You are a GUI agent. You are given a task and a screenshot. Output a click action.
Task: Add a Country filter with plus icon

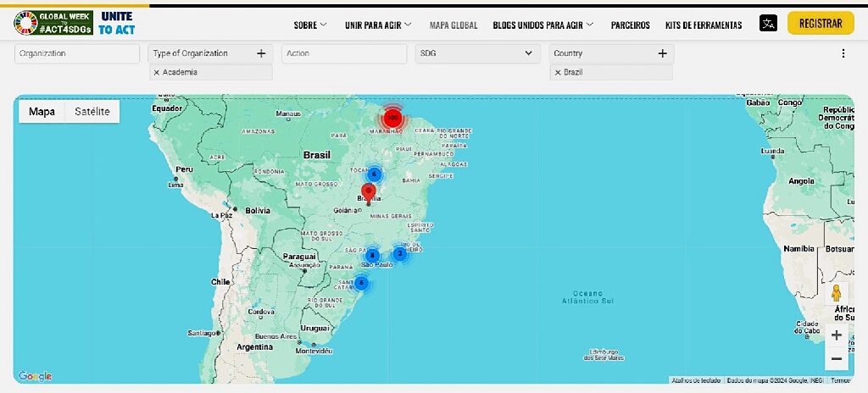[x=662, y=53]
